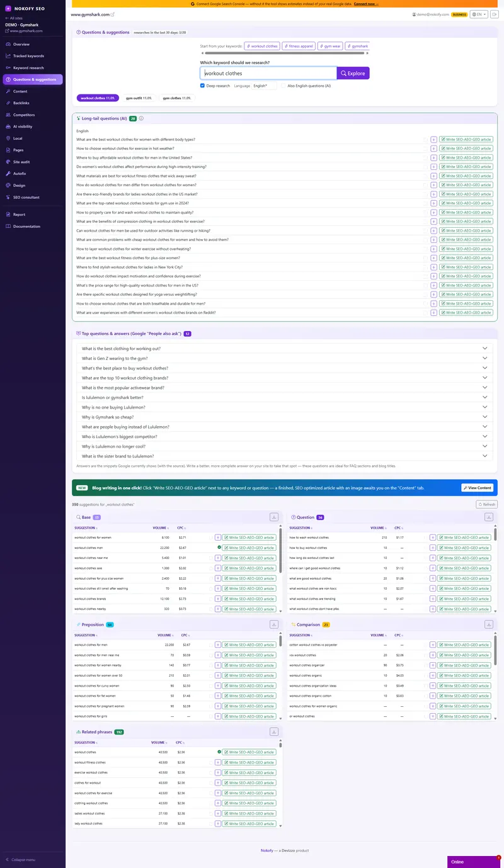Go to AI visibility in the sidebar
Image resolution: width=504 pixels, height=868 pixels.
click(x=33, y=127)
